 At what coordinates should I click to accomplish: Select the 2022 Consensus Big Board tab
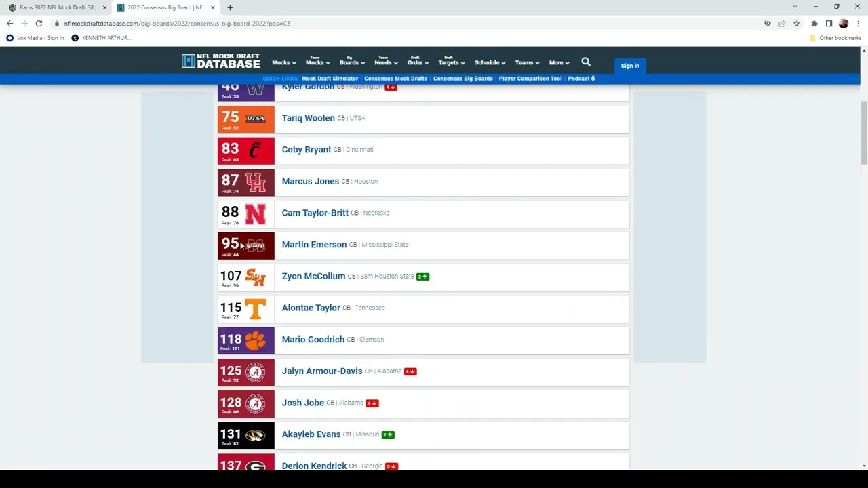point(166,7)
